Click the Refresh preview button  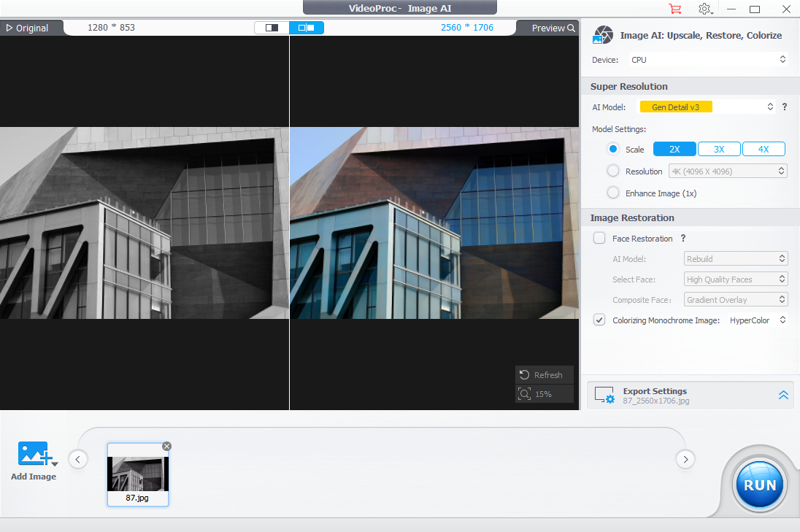545,375
